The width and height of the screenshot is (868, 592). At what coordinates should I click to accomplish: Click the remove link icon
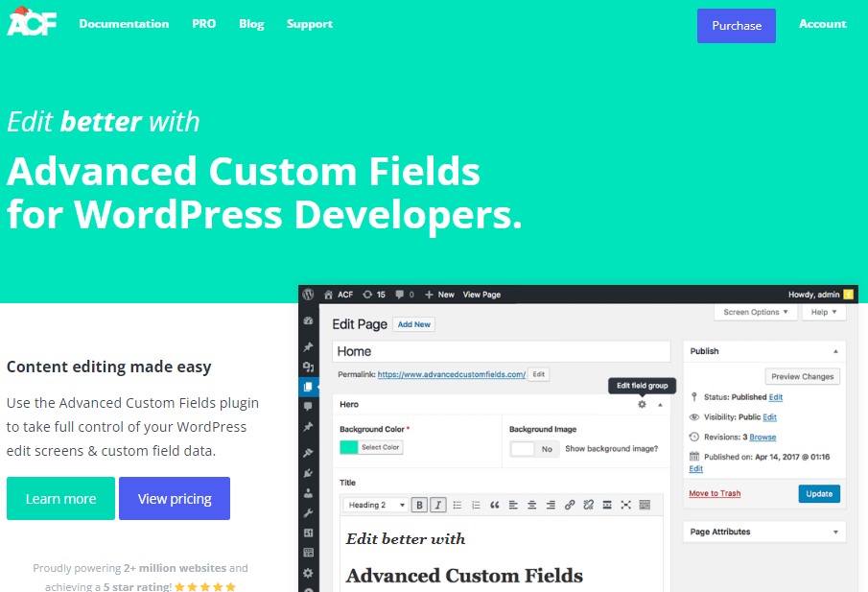coord(589,505)
